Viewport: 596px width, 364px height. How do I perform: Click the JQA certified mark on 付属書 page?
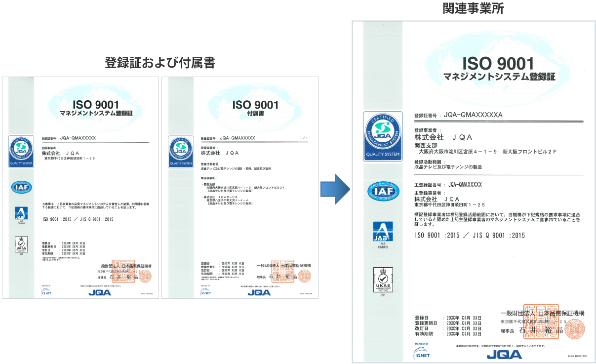[181, 152]
